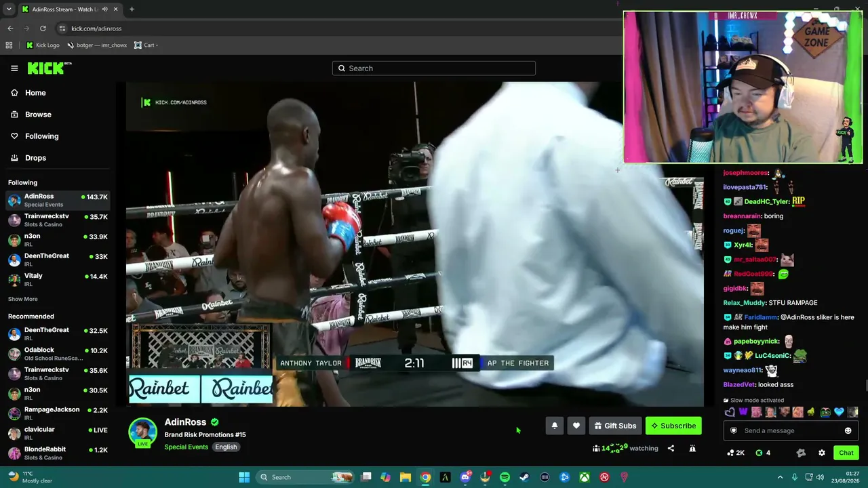The image size is (868, 488).
Task: Click username Relax_Muddy in chat
Action: [744, 303]
